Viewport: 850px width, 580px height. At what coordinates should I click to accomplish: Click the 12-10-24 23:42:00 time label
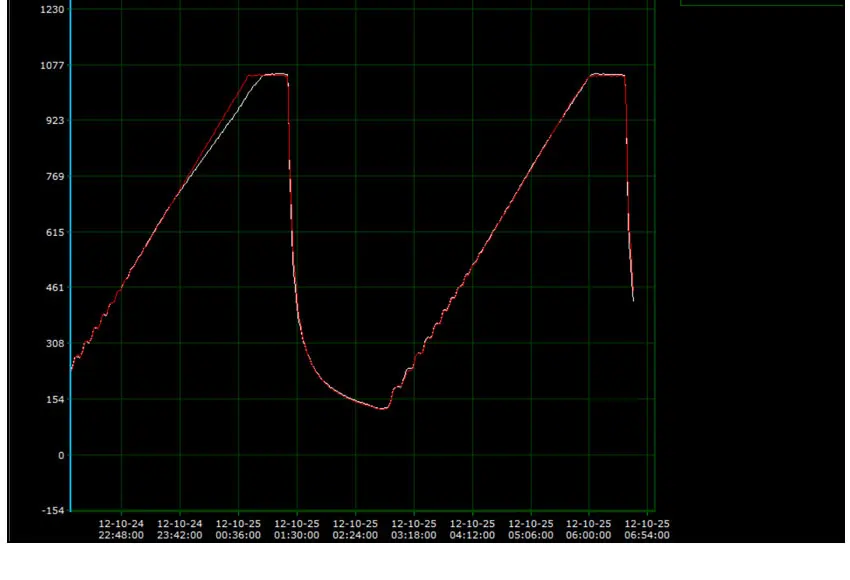[x=180, y=530]
